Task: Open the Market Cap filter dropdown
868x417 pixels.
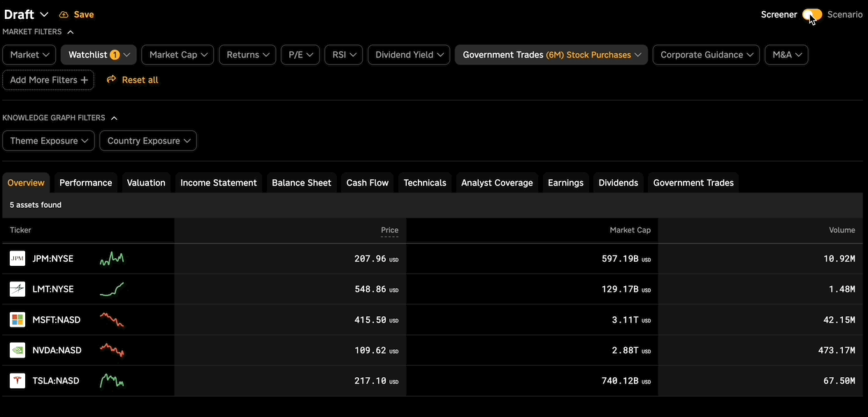Action: pos(178,55)
